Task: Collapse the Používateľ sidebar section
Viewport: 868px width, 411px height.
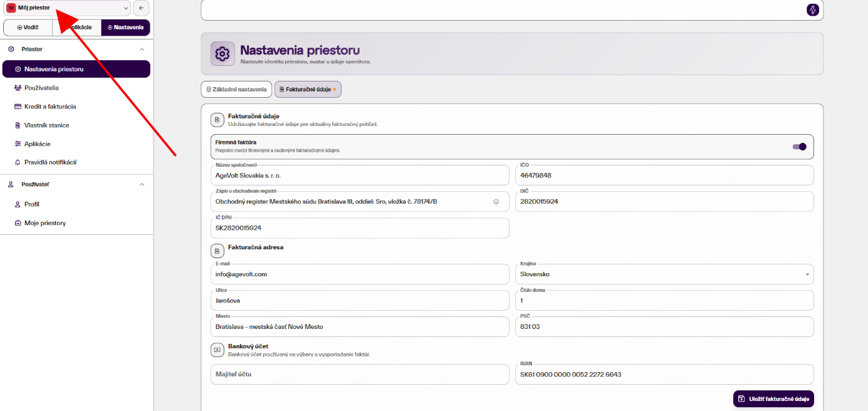Action: (142, 184)
